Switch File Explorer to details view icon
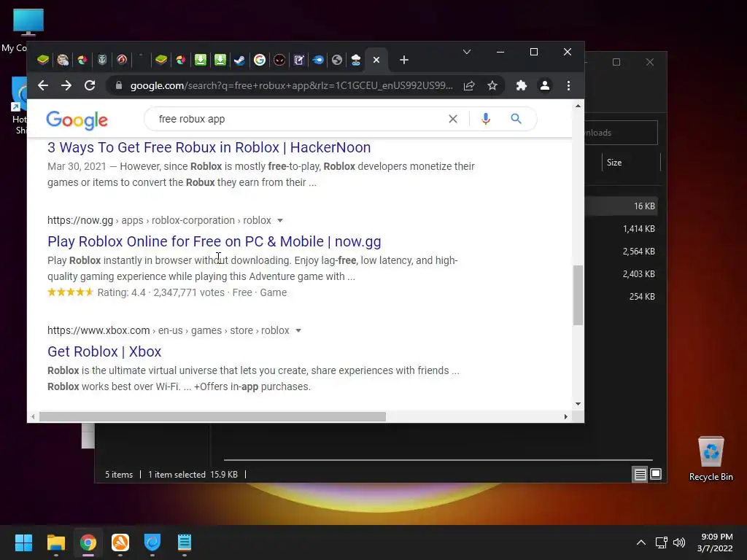The width and height of the screenshot is (747, 560). pyautogui.click(x=640, y=474)
